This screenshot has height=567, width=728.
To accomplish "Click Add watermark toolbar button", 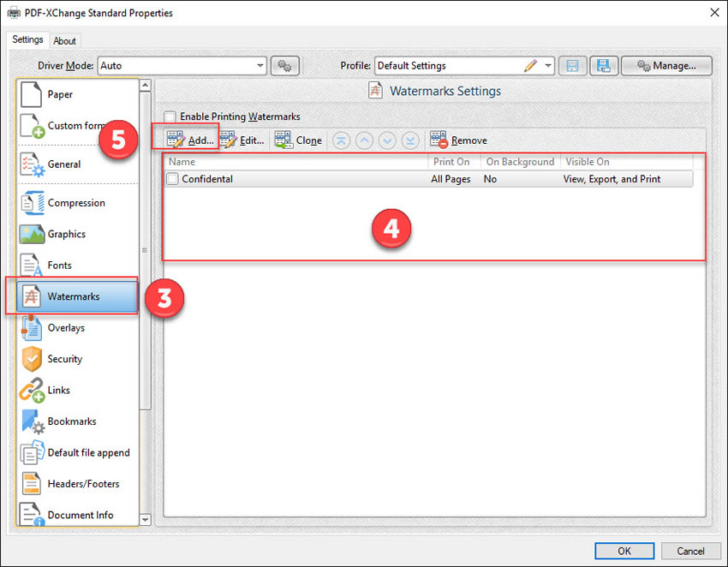I will pyautogui.click(x=190, y=140).
